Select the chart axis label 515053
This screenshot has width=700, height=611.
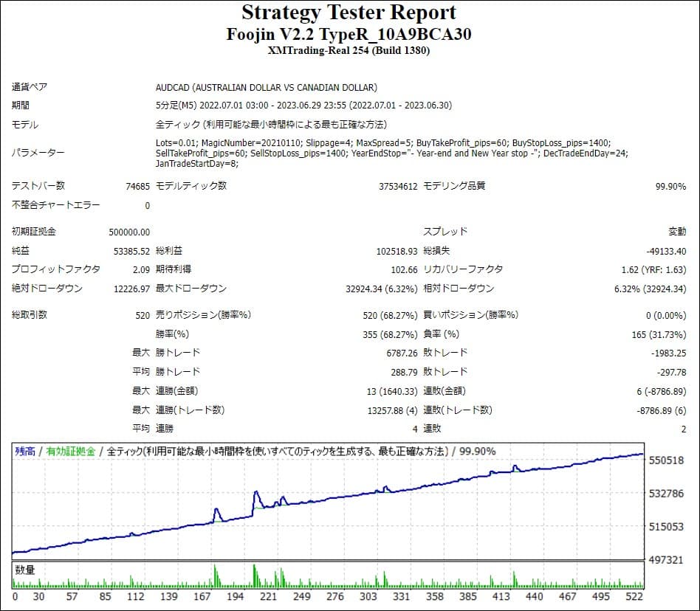click(666, 527)
